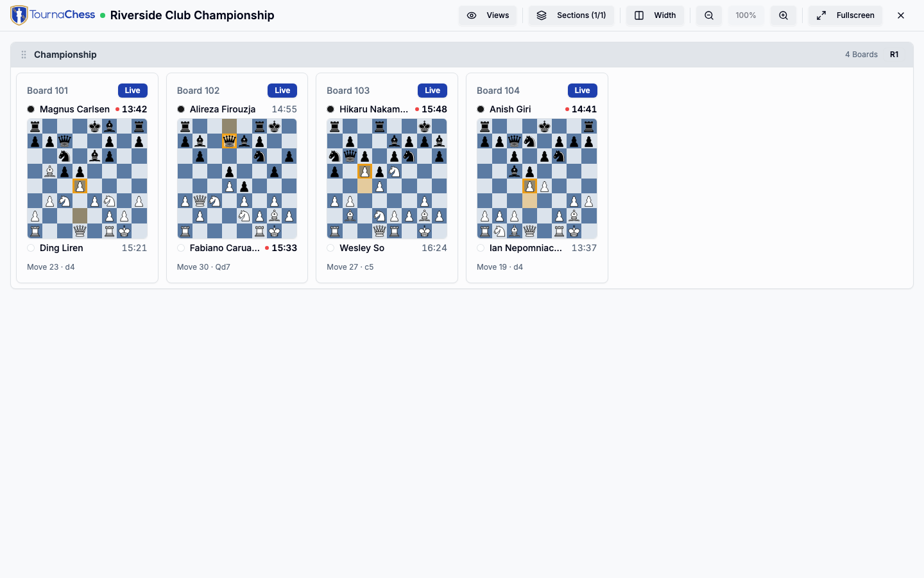The image size is (924, 578).
Task: Click black color marker beside Anish Giri
Action: point(481,109)
